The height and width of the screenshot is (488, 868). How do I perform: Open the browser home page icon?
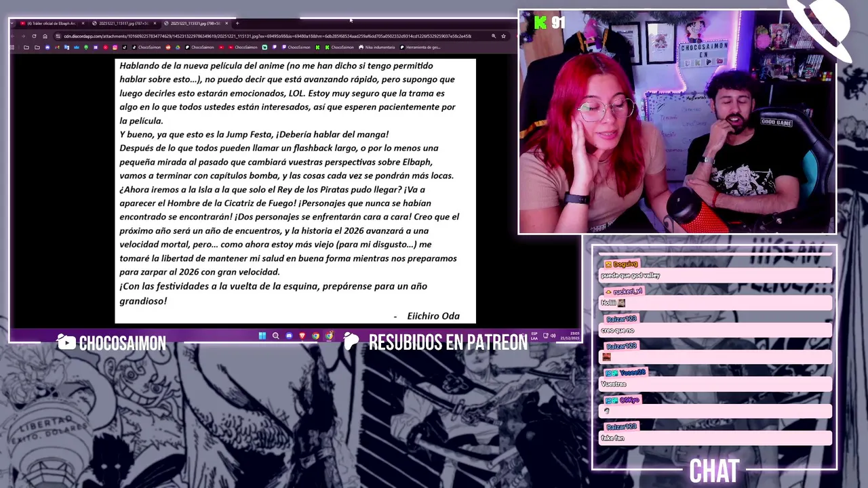pos(45,36)
